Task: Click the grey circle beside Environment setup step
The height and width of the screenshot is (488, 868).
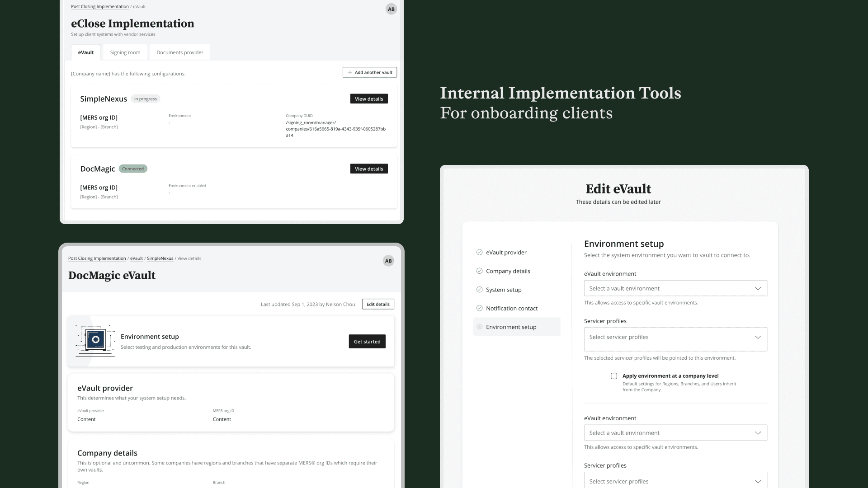Action: 479,327
